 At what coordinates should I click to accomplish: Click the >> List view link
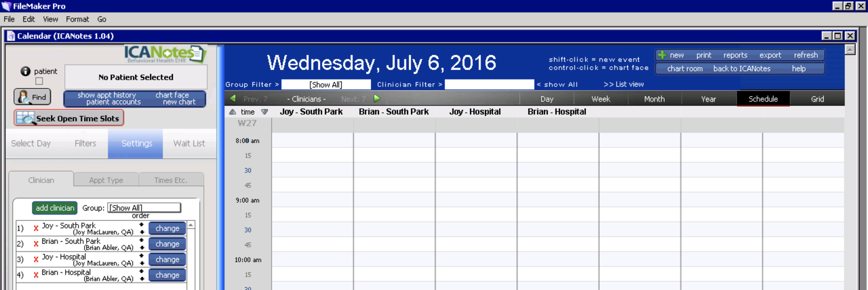(623, 85)
